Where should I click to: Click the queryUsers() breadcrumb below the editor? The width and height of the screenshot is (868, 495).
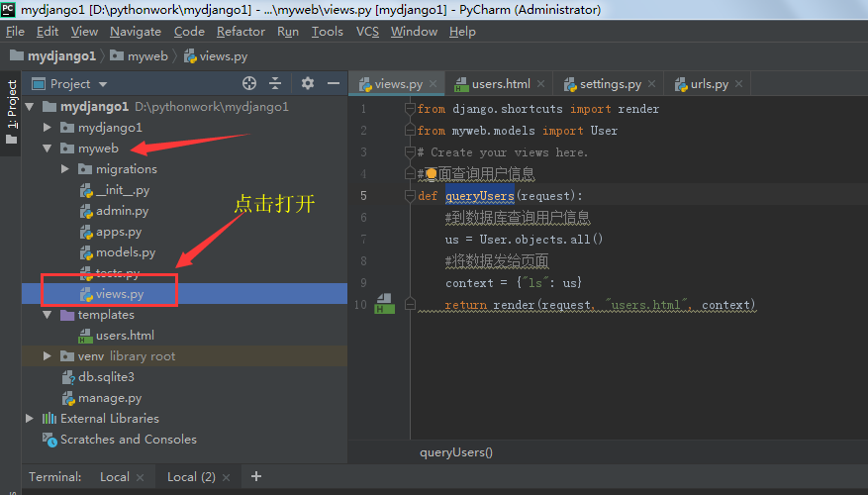[x=456, y=452]
